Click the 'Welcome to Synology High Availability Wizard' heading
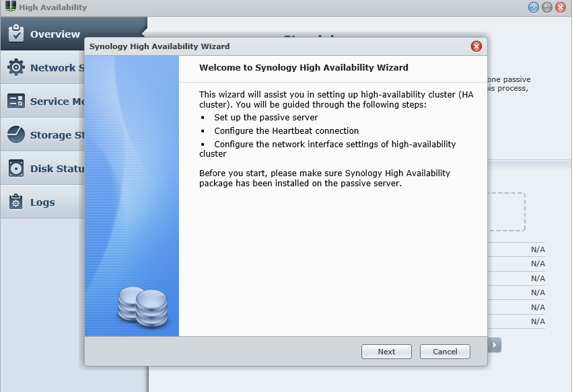This screenshot has height=392, width=572. pos(303,67)
